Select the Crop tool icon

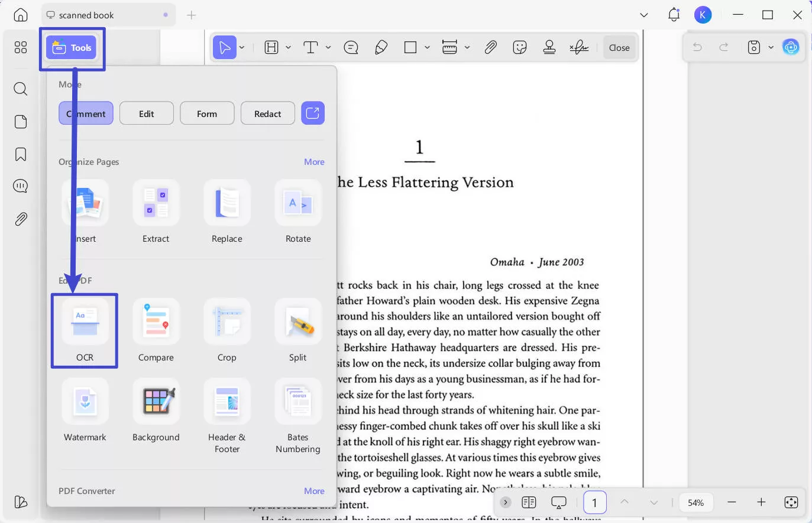(227, 323)
